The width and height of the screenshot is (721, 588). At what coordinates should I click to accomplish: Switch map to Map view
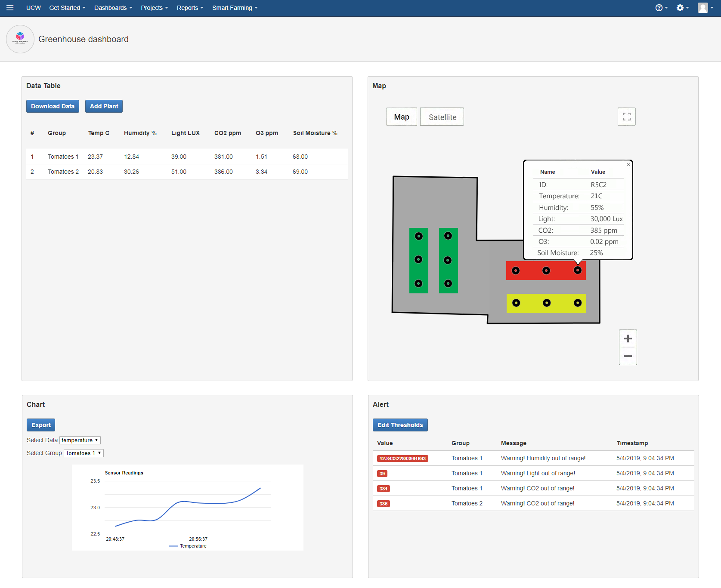(401, 117)
